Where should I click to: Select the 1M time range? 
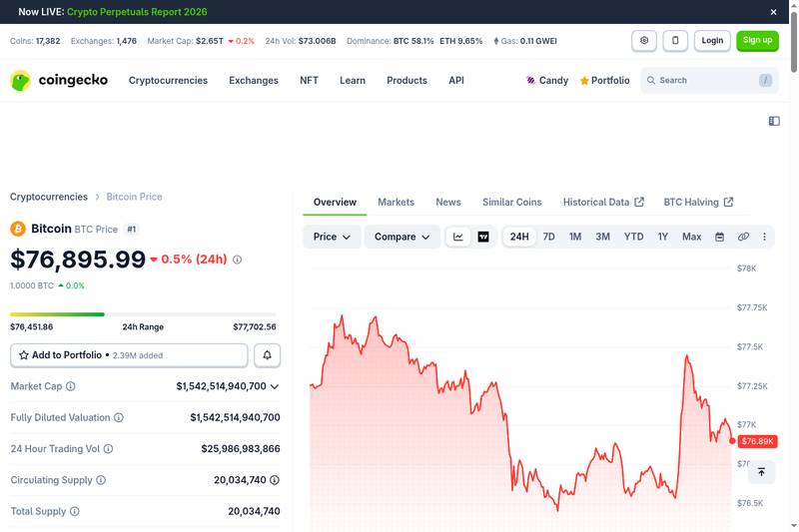click(575, 237)
